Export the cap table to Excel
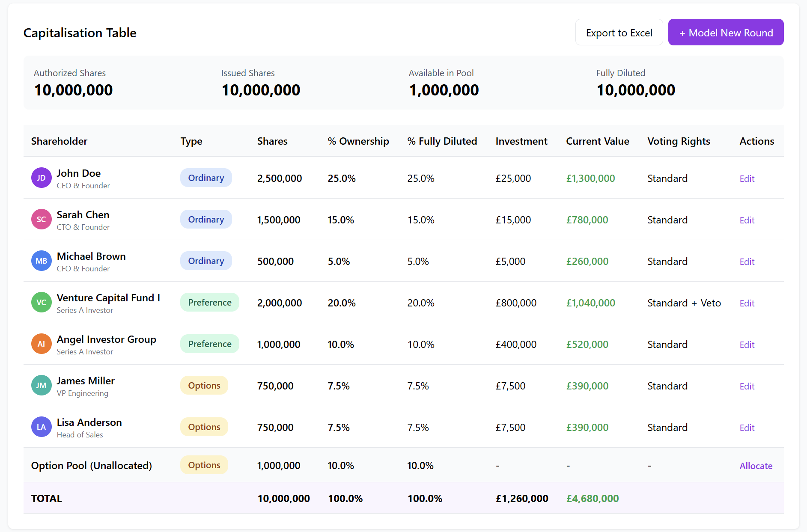This screenshot has width=807, height=532. pyautogui.click(x=619, y=33)
